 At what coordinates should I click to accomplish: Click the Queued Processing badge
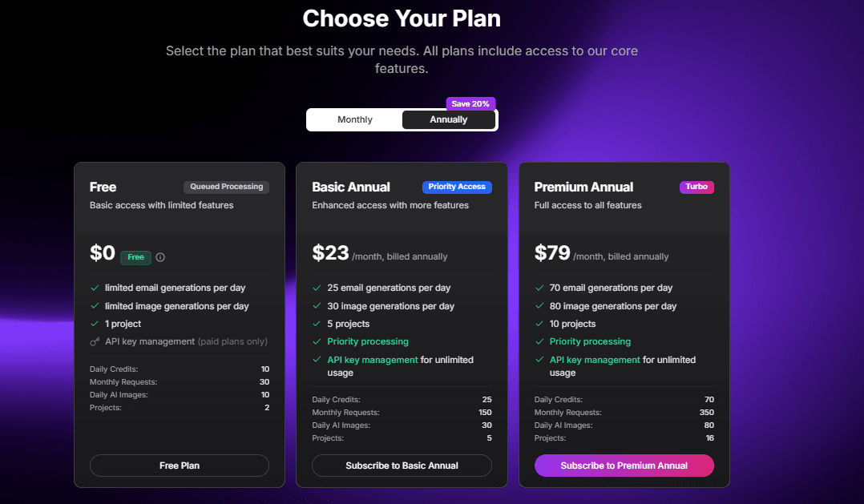point(226,187)
